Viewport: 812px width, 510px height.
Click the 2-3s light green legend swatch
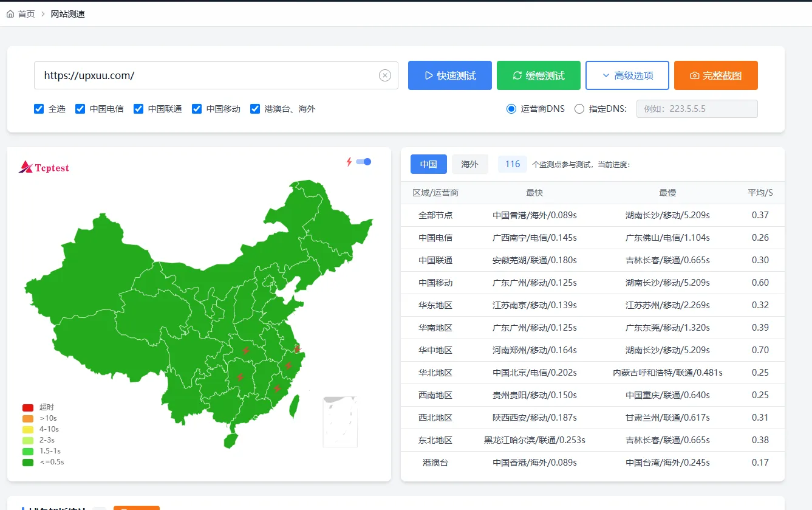28,440
